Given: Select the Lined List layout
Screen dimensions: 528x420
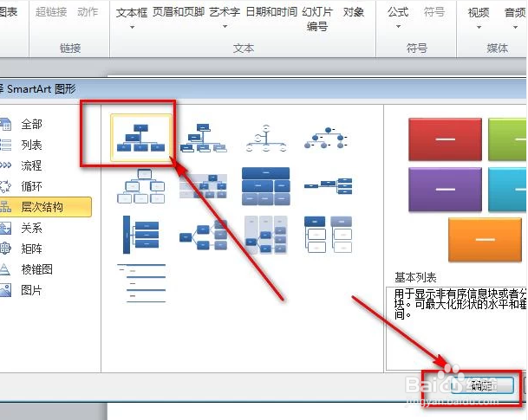Looking at the screenshot, I should point(141,283).
